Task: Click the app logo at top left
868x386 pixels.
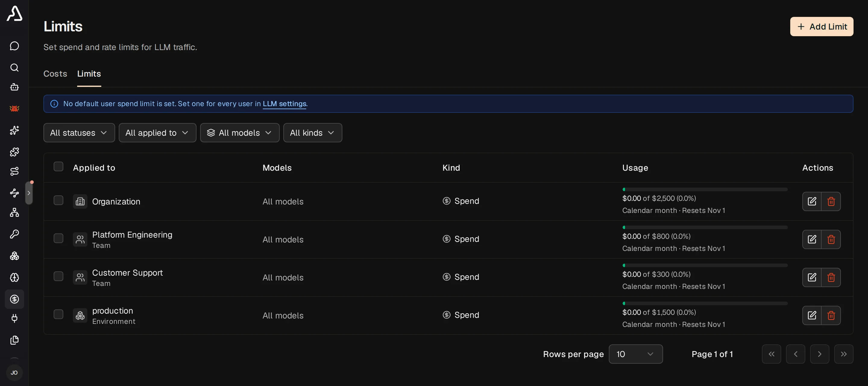Action: (x=14, y=14)
